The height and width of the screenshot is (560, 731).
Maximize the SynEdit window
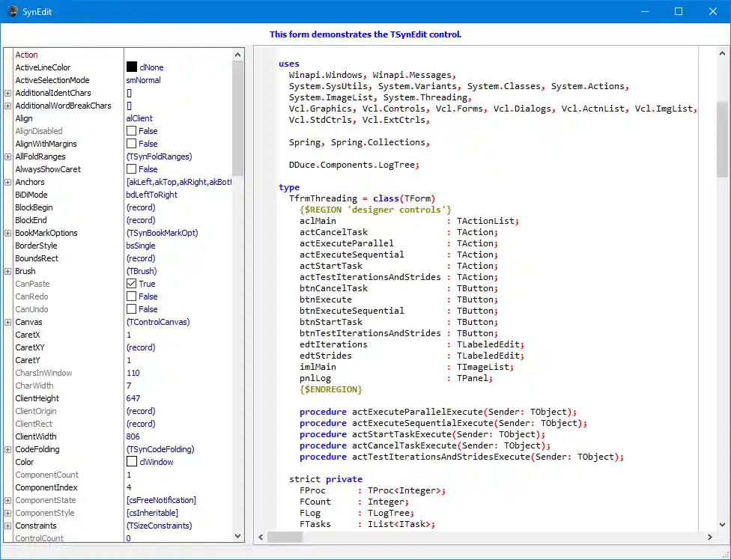click(x=678, y=11)
